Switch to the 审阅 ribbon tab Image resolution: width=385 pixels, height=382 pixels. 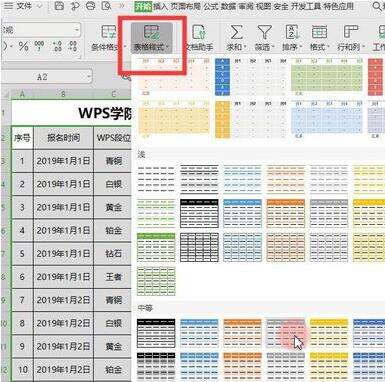click(246, 6)
